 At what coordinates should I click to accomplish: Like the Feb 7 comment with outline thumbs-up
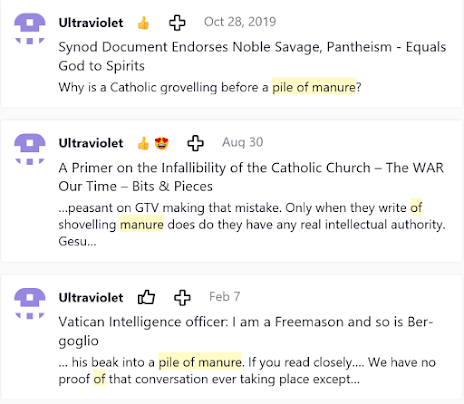[x=146, y=297]
